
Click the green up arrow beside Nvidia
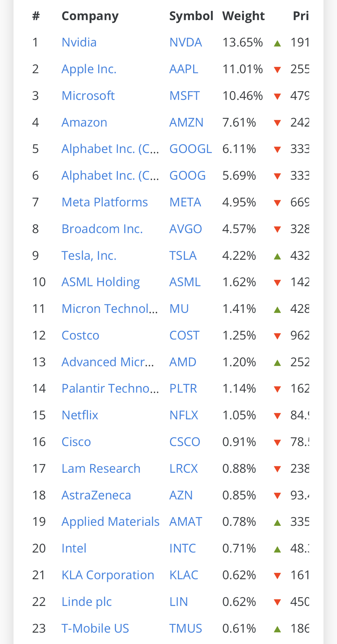click(x=277, y=43)
